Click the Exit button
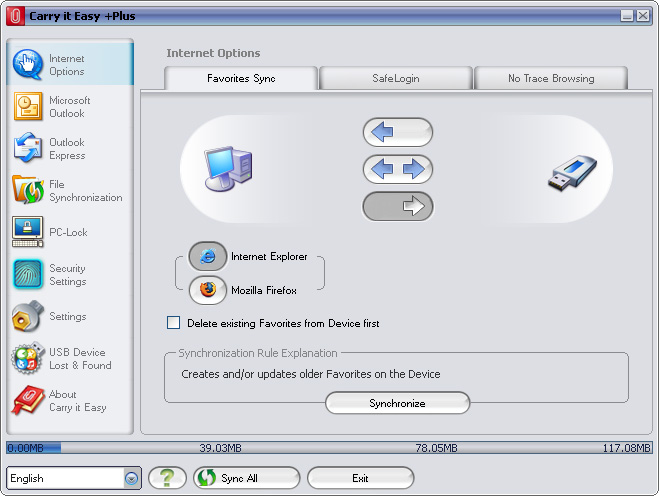This screenshot has height=496, width=659. coord(361,478)
